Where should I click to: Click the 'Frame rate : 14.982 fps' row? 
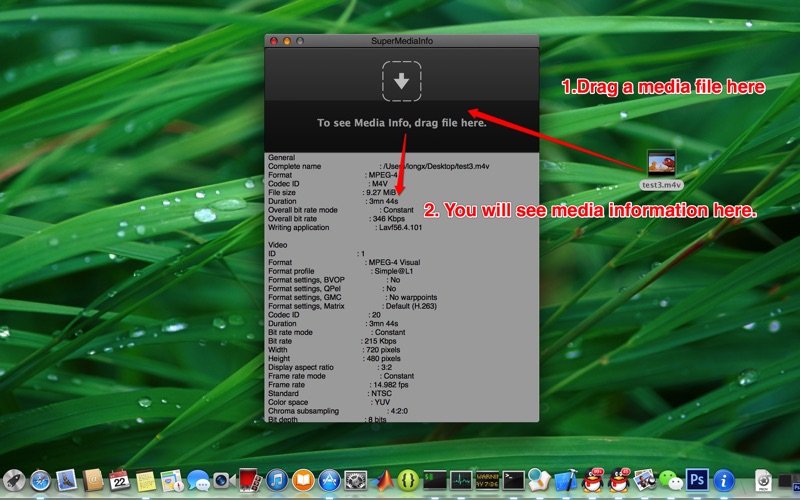pyautogui.click(x=338, y=385)
